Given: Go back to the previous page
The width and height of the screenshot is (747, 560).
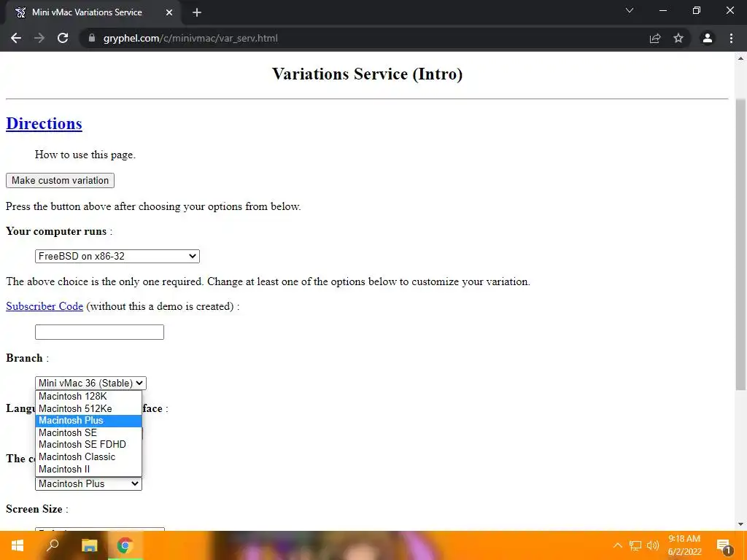Looking at the screenshot, I should coord(16,38).
